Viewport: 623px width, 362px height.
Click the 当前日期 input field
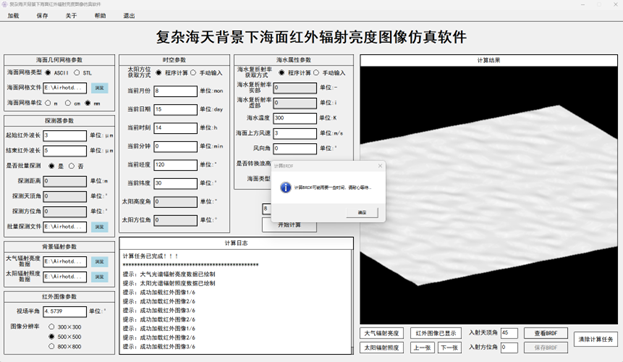pyautogui.click(x=176, y=109)
